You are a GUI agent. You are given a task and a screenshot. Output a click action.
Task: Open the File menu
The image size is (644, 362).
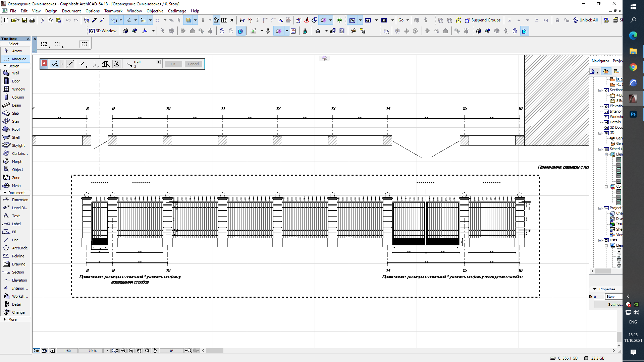pos(13,11)
